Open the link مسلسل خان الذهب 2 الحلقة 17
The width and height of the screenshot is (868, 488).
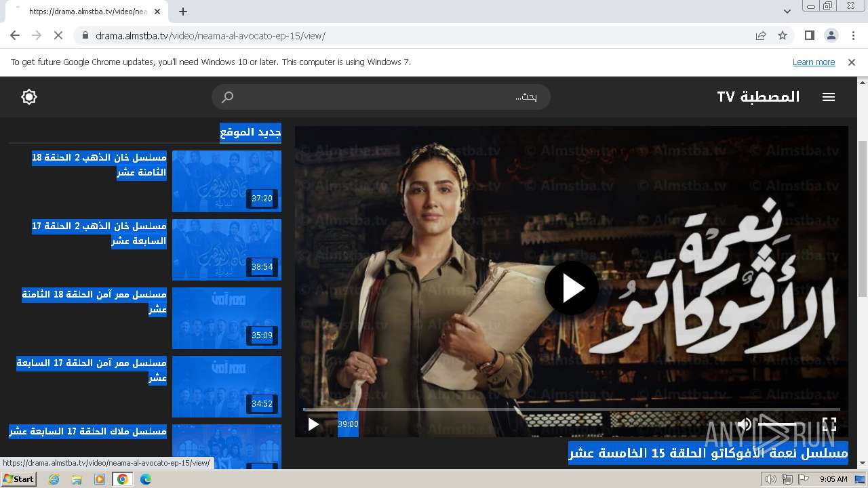coord(99,233)
